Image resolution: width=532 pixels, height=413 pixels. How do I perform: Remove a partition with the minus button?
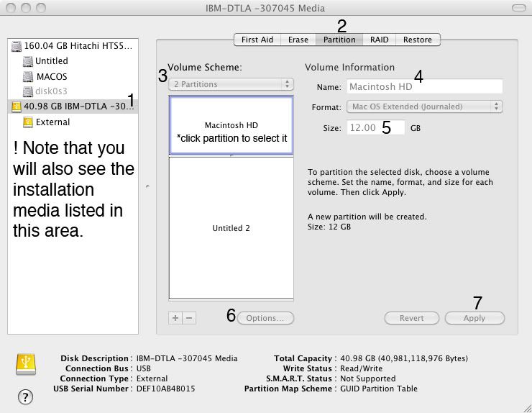pos(189,318)
